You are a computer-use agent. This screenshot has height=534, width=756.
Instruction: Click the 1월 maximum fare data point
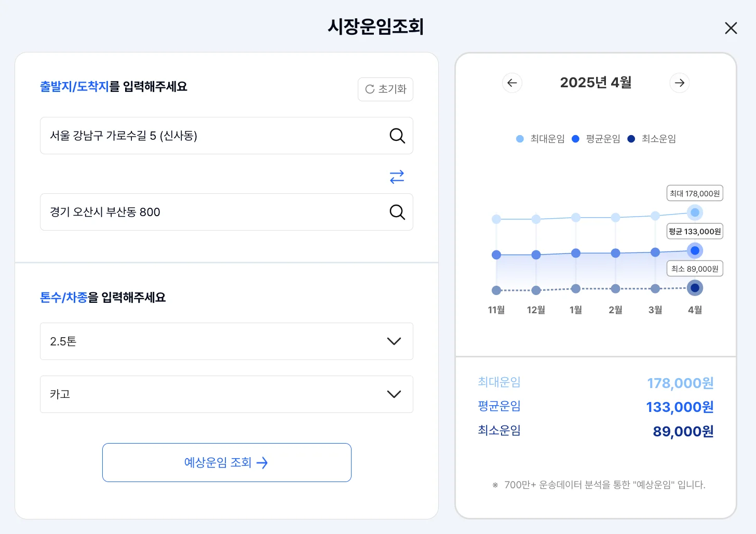pos(576,218)
